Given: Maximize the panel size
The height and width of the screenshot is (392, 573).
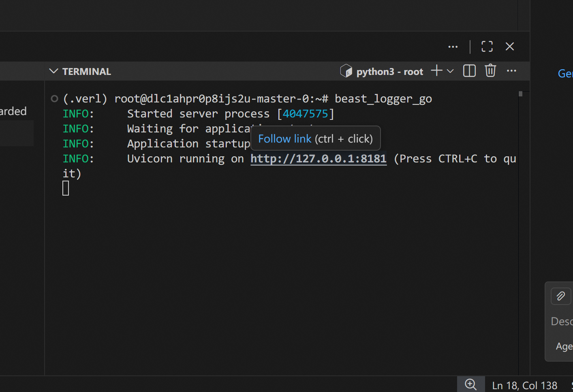Looking at the screenshot, I should 487,47.
